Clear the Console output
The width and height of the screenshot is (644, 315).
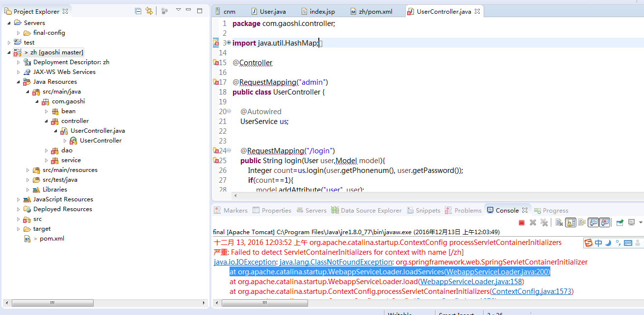[x=559, y=222]
